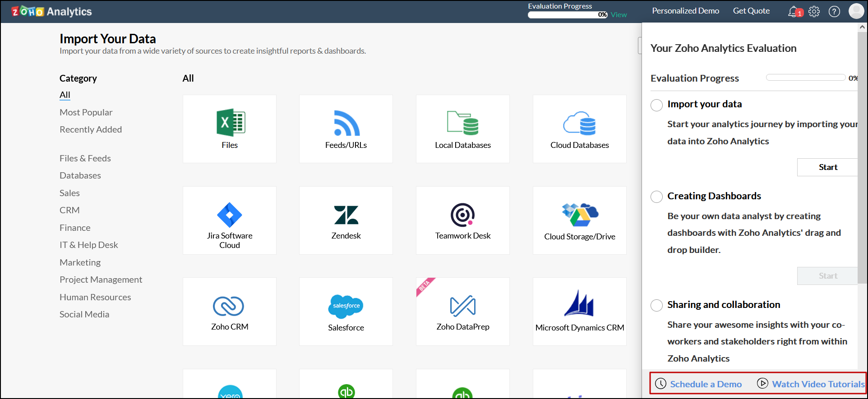Select the Databases category

click(x=80, y=175)
